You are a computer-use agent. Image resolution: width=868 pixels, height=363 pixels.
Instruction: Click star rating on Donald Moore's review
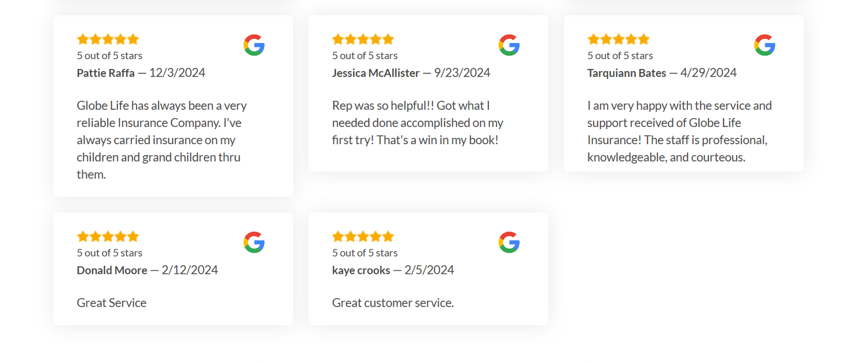pos(108,237)
